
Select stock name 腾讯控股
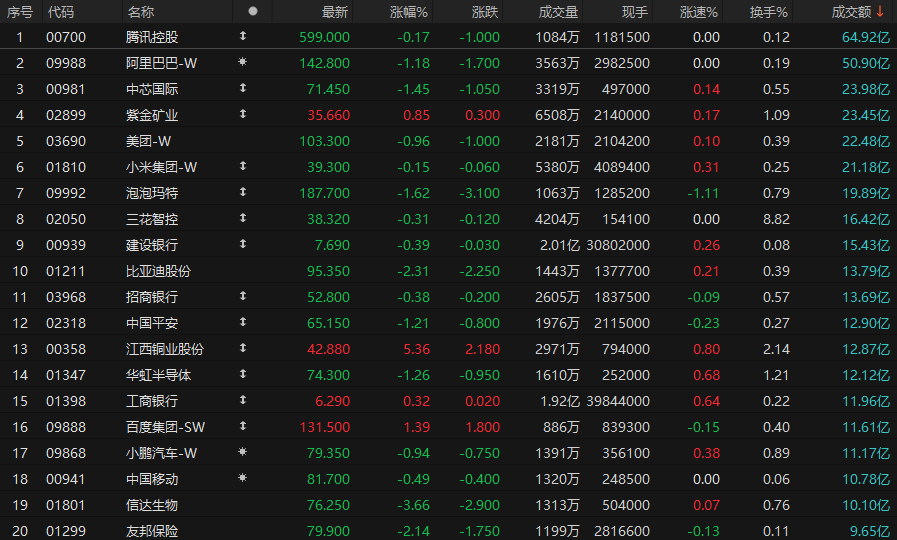pyautogui.click(x=152, y=37)
